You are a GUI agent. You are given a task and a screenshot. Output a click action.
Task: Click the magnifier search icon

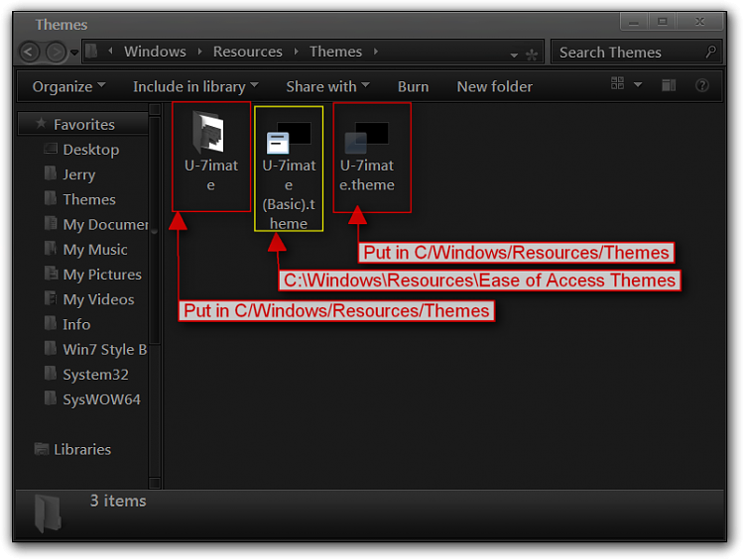coord(710,52)
